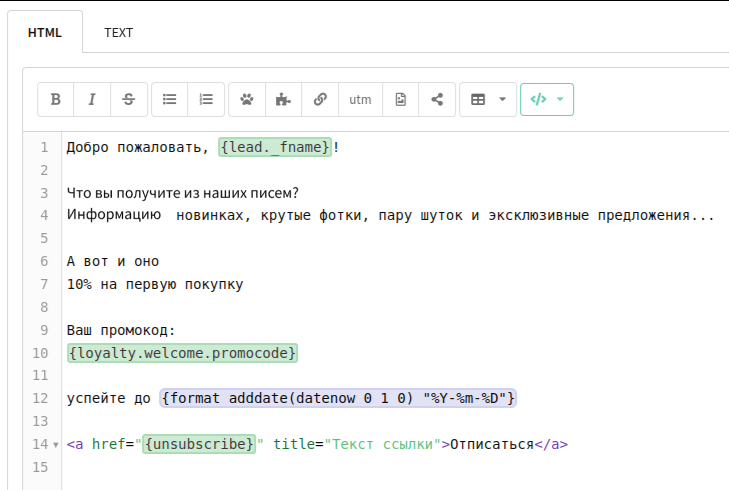The image size is (729, 490).
Task: Click the paw icon in toolbar
Action: (x=247, y=99)
